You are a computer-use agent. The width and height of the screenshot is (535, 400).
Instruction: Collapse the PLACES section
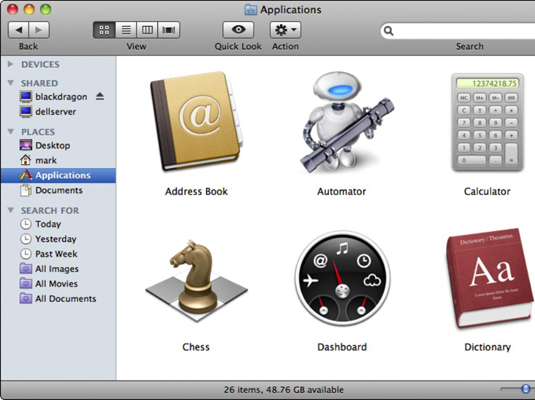[11, 132]
